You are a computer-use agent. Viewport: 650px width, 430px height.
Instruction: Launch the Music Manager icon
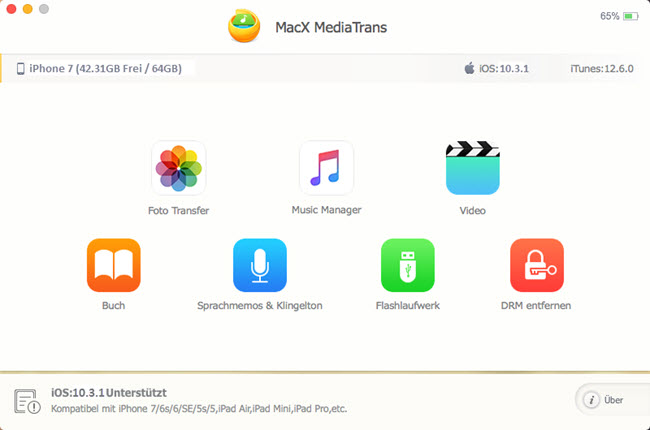point(326,168)
